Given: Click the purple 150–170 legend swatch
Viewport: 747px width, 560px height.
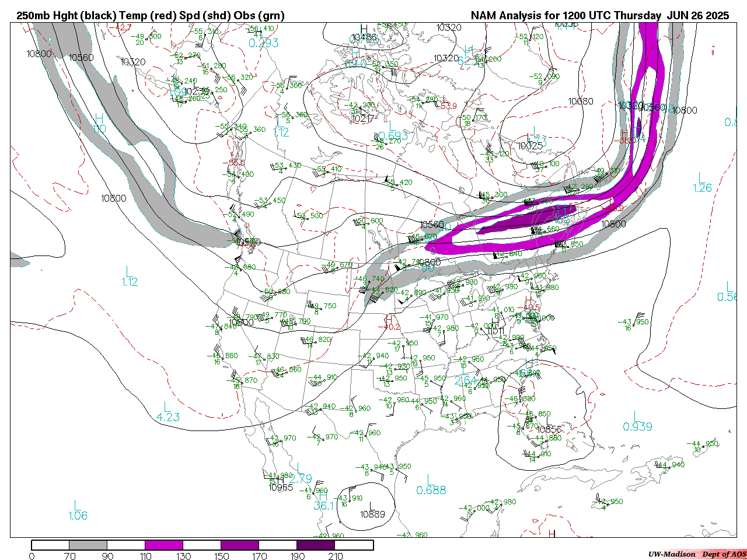Looking at the screenshot, I should pyautogui.click(x=240, y=545).
